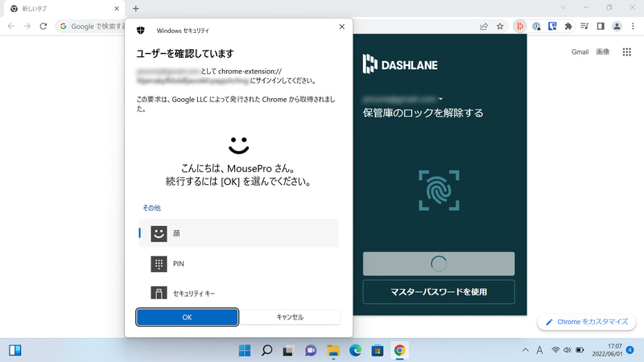Click the Dashlane fingerprint icon
Viewport: 644px width, 362px height.
[x=439, y=191]
